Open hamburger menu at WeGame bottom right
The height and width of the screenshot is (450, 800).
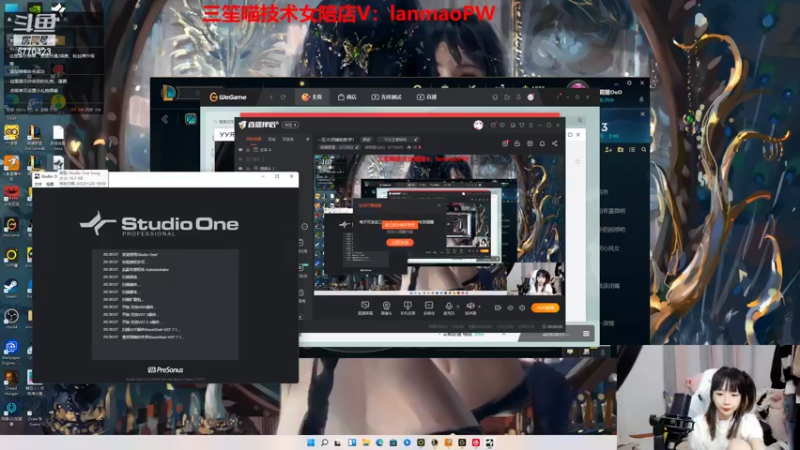click(x=586, y=334)
